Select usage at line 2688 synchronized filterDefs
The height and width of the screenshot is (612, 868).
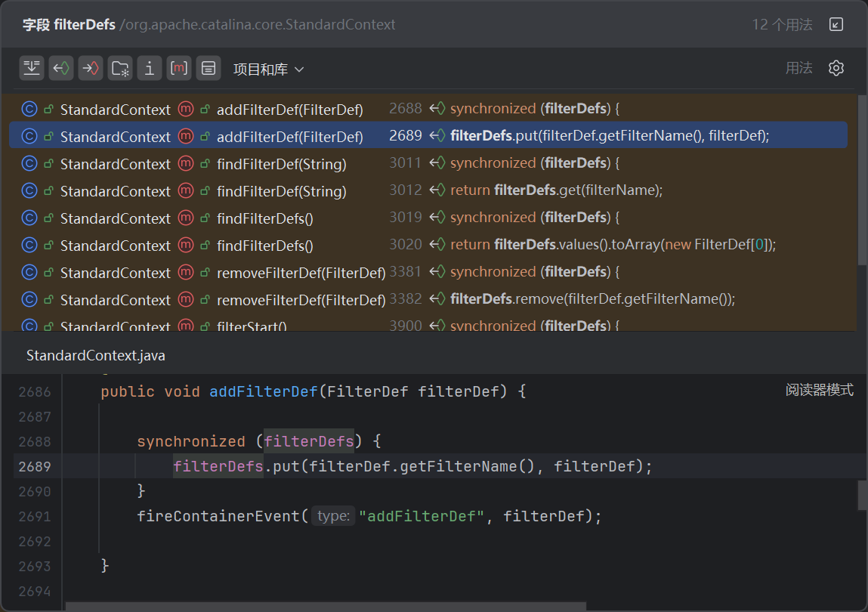(x=534, y=109)
